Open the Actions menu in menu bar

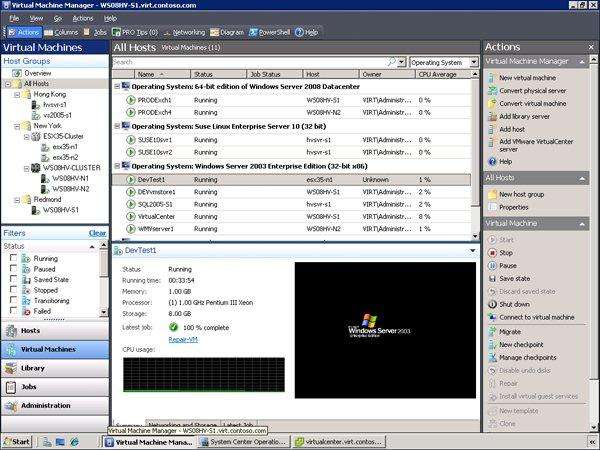(x=83, y=18)
